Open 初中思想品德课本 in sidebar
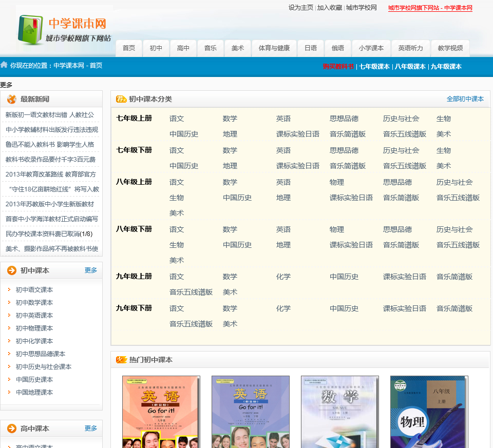 [41, 354]
